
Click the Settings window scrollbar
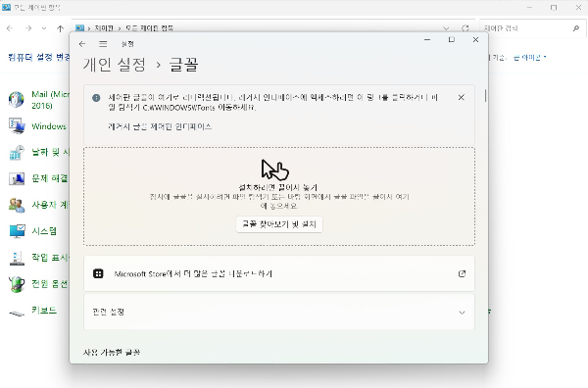485,96
